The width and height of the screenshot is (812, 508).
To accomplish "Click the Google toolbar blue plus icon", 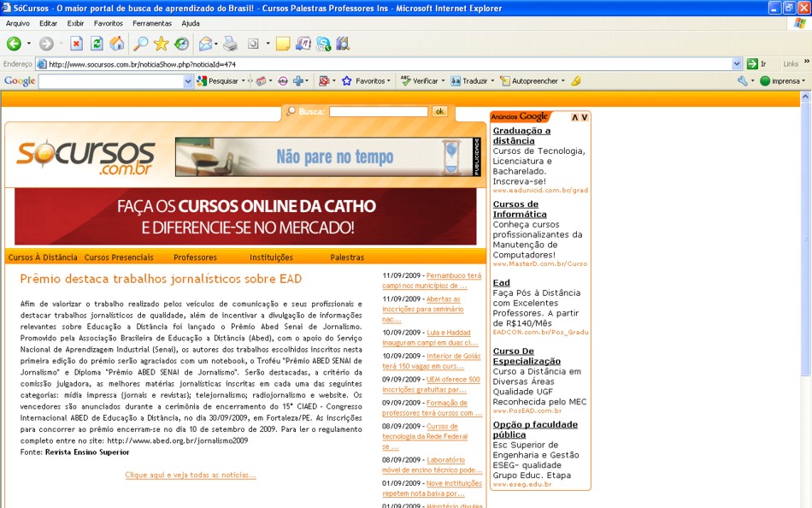I will 298,81.
